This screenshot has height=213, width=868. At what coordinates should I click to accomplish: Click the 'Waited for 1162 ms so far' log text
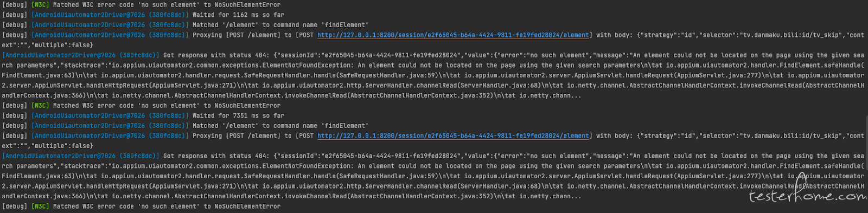point(238,15)
